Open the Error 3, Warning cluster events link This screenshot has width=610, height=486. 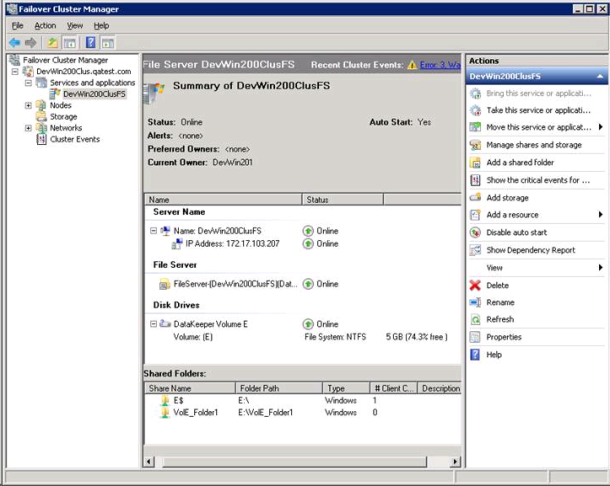pyautogui.click(x=440, y=65)
